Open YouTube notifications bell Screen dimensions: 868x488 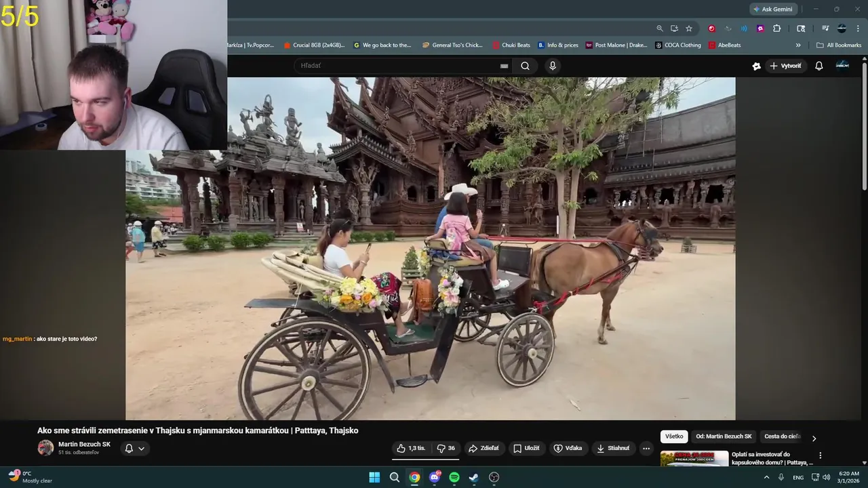tap(818, 66)
